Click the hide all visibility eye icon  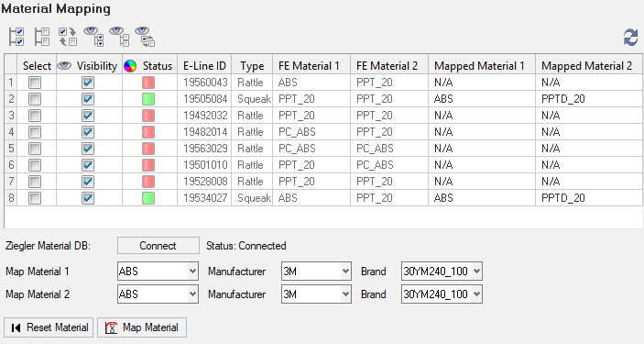(x=119, y=37)
